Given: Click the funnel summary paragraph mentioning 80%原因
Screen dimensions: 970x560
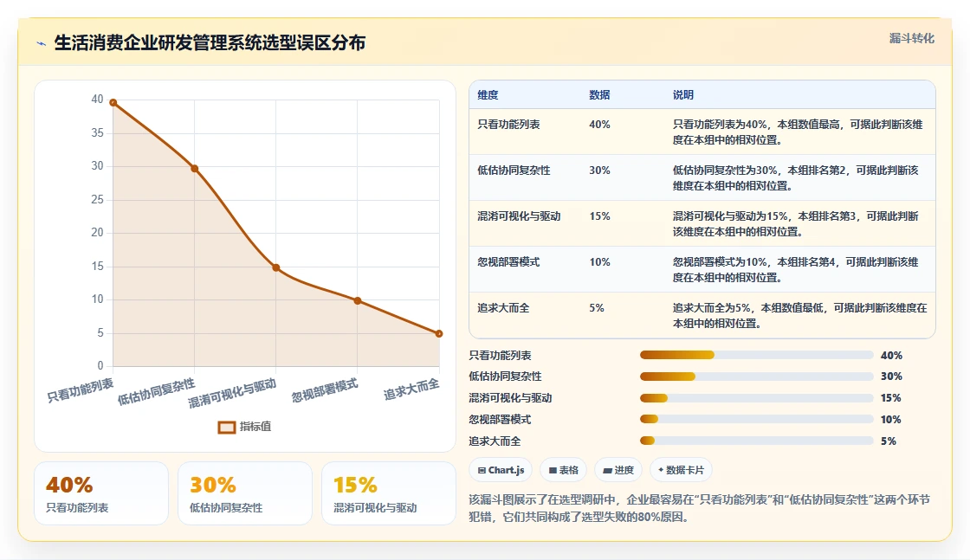Looking at the screenshot, I should 699,508.
